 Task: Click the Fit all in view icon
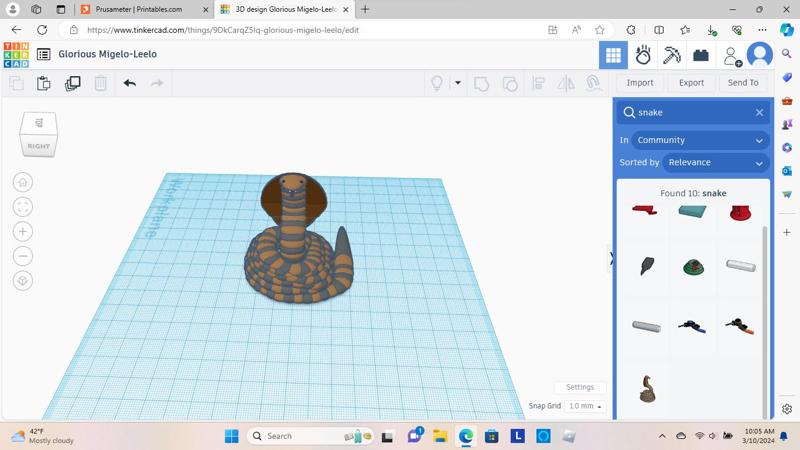click(x=22, y=207)
